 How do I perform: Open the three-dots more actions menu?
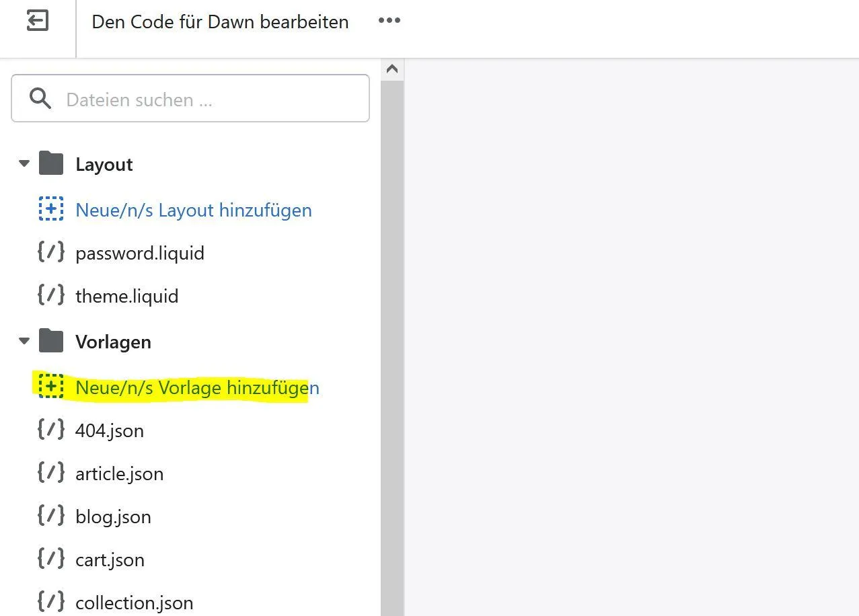(x=389, y=21)
